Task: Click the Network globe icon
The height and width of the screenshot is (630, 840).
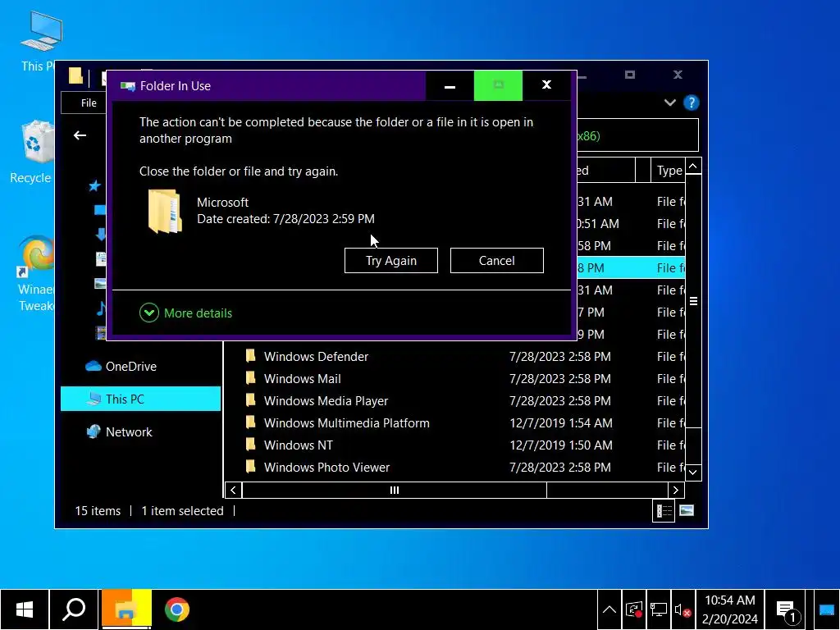Action: tap(94, 431)
